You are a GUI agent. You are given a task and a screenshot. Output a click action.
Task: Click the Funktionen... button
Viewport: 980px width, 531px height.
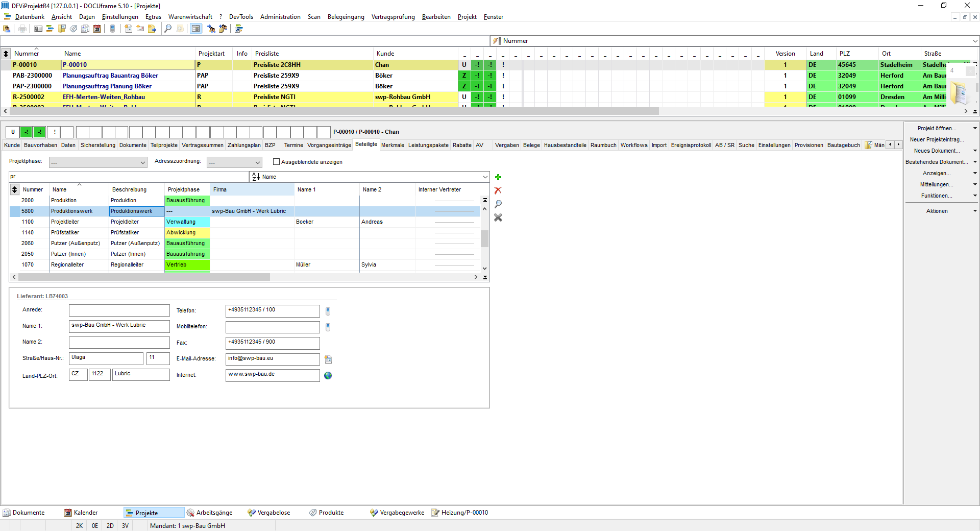[x=937, y=196]
